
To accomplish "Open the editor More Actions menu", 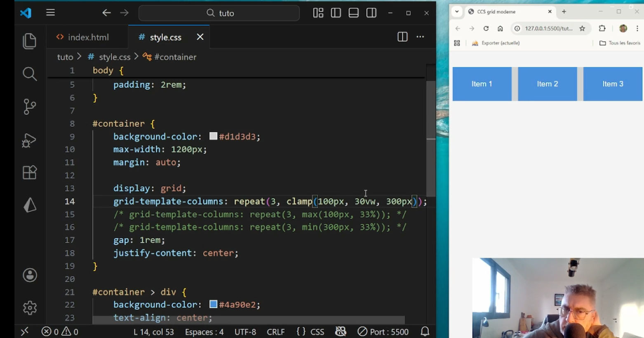I will coord(420,37).
